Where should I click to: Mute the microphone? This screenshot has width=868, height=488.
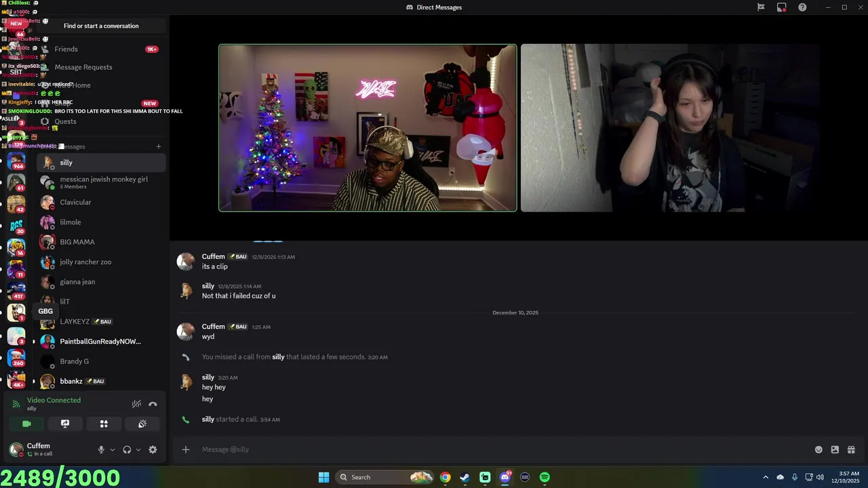click(x=101, y=449)
